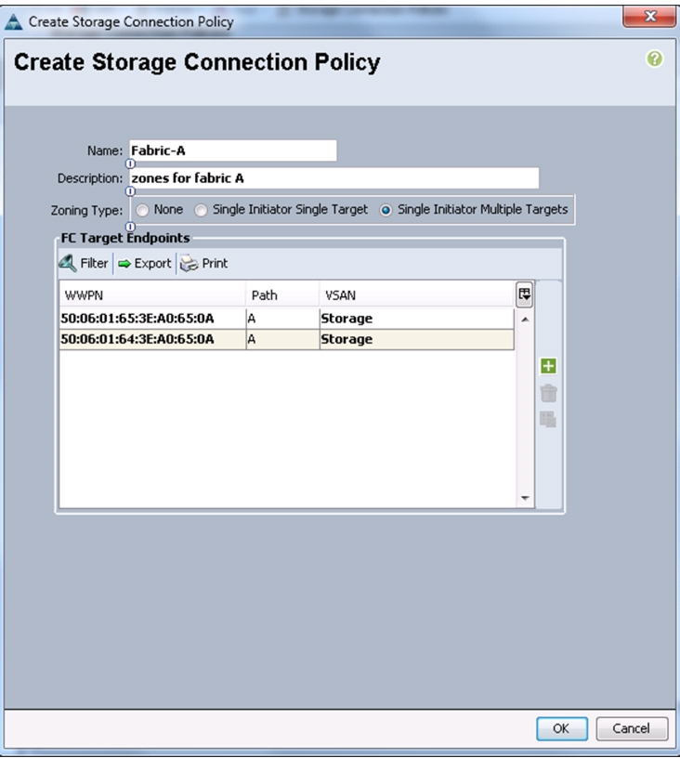This screenshot has width=680, height=784.
Task: Click the Export green arrow icon
Action: [124, 264]
